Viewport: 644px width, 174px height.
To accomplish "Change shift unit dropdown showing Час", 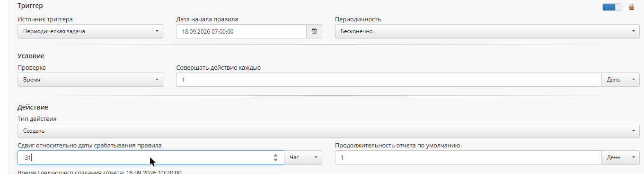I will (303, 157).
